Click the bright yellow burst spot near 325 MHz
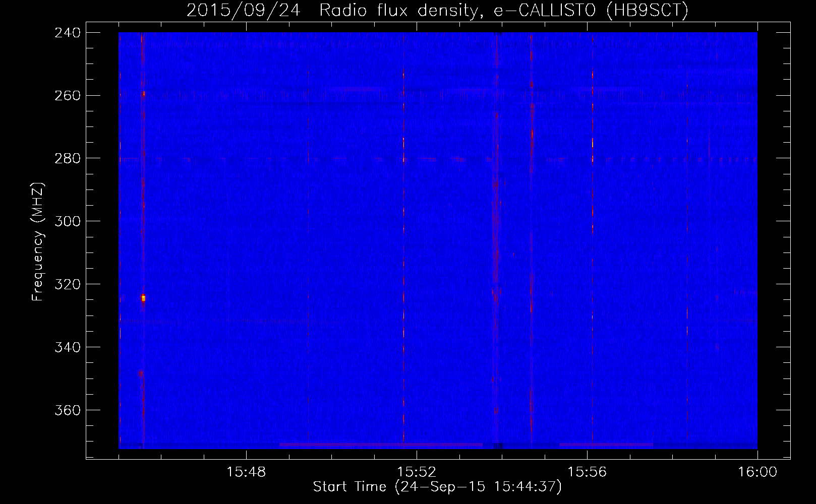 [143, 298]
